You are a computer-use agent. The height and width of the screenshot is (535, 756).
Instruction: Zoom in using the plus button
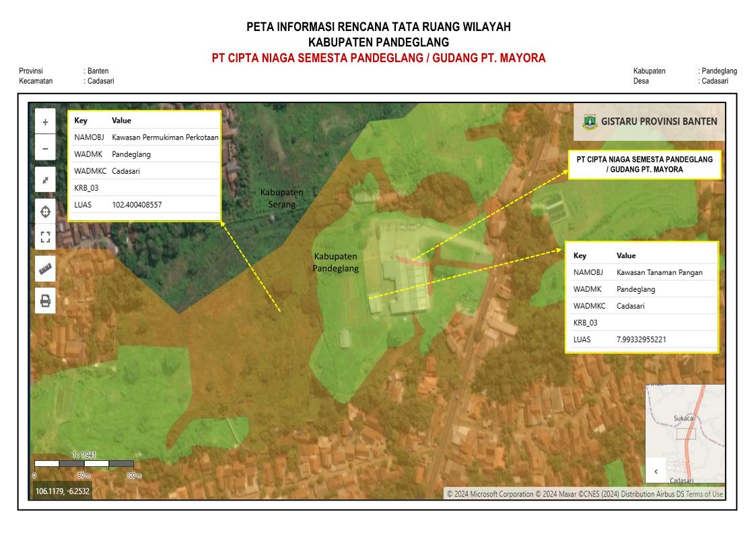(x=45, y=121)
